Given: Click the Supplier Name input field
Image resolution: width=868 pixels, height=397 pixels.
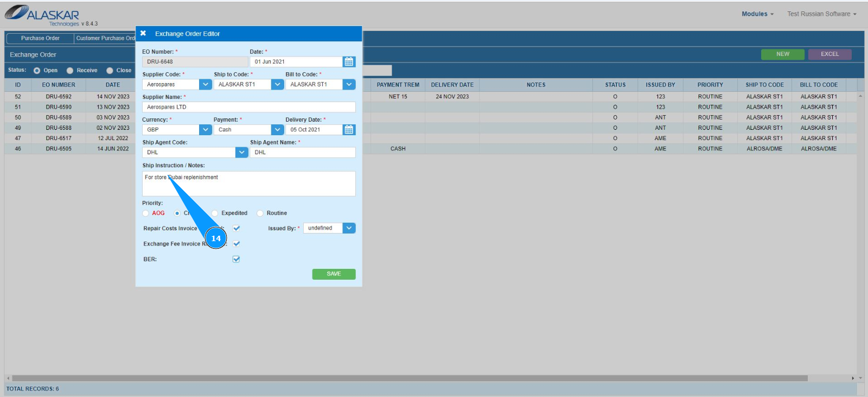Looking at the screenshot, I should click(x=249, y=108).
